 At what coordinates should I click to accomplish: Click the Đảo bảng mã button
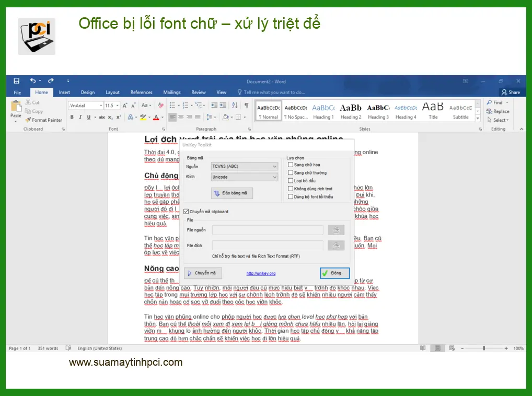tap(232, 193)
